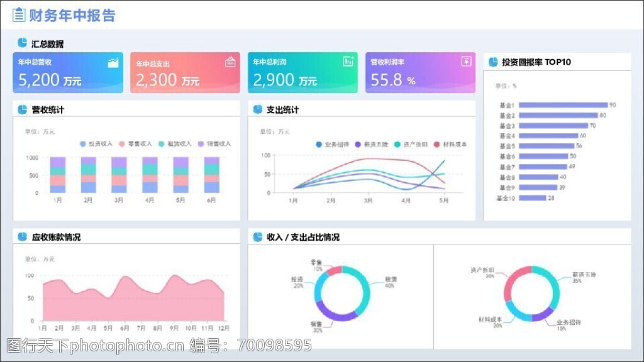Click the clipboard icon beside 财务年中报告 title

pos(19,14)
